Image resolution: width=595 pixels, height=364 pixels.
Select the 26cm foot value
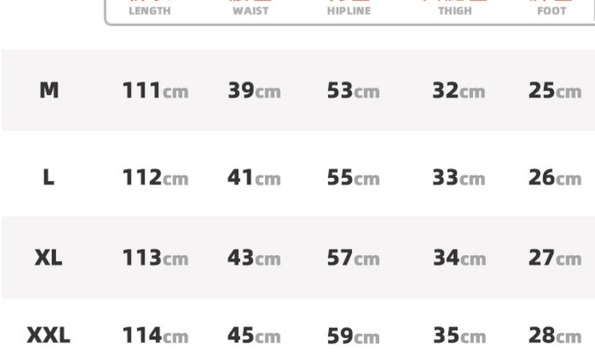pyautogui.click(x=554, y=178)
